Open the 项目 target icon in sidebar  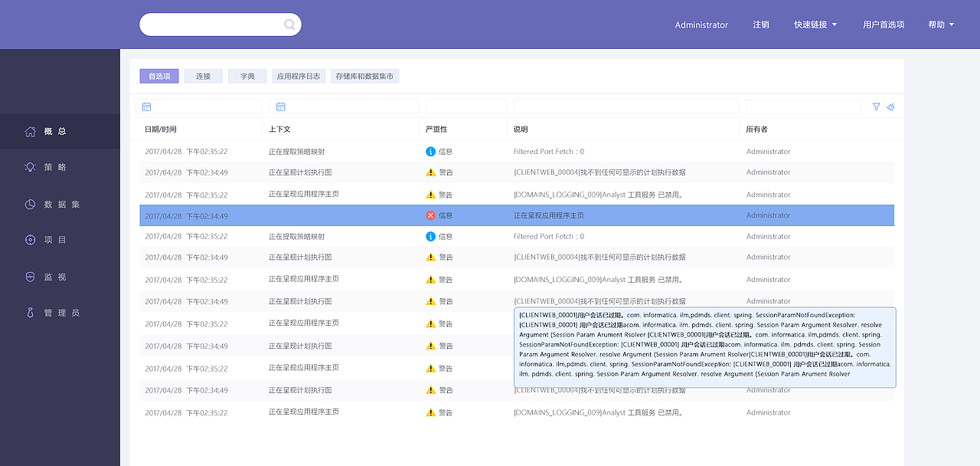pos(30,239)
